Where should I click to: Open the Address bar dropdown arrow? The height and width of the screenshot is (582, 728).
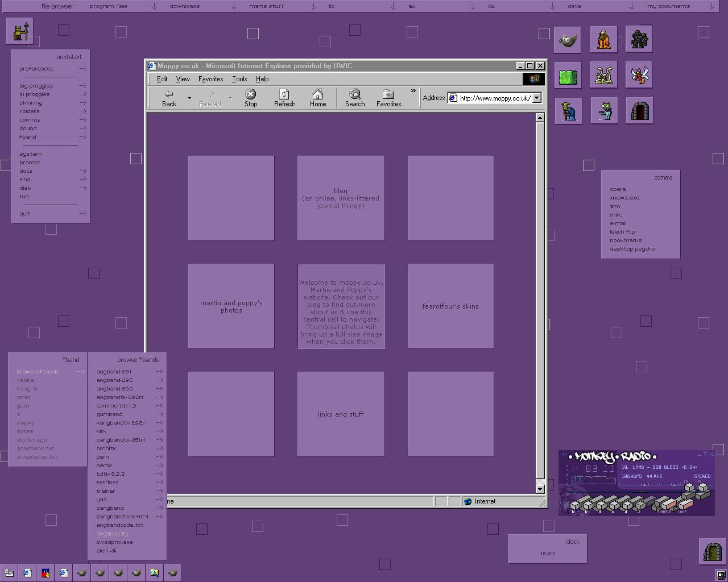pos(536,98)
